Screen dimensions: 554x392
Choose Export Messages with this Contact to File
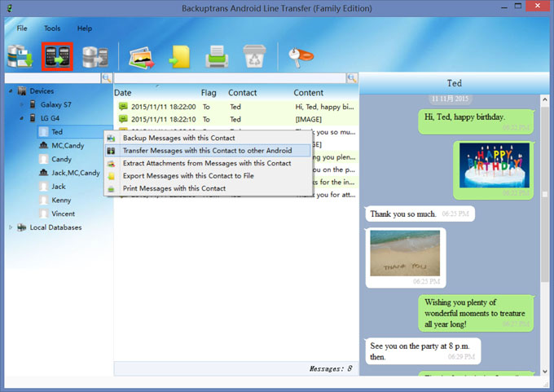[x=208, y=176]
